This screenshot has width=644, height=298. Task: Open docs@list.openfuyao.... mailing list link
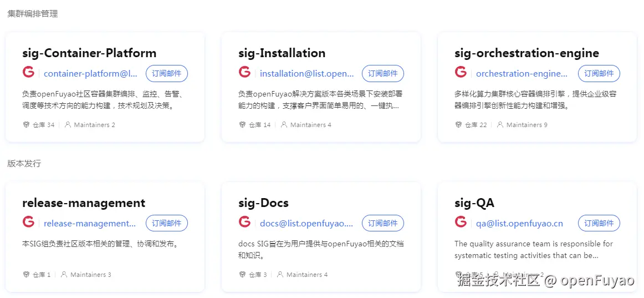[306, 223]
